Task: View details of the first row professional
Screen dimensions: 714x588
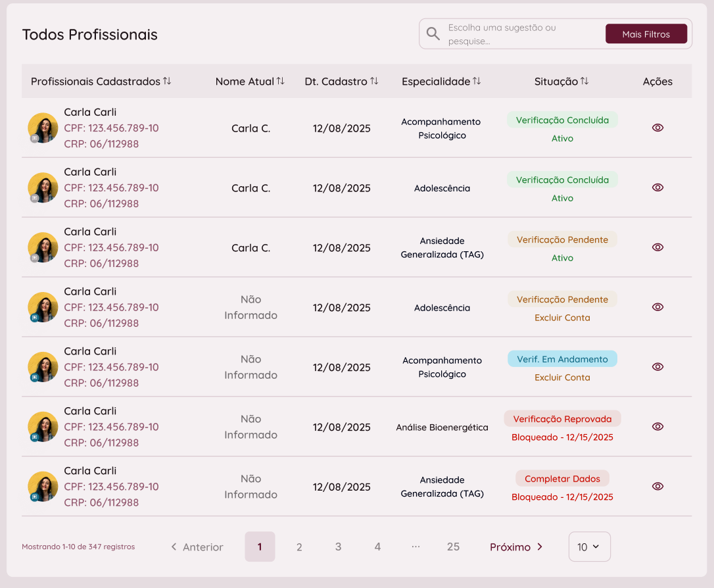Action: 657,128
